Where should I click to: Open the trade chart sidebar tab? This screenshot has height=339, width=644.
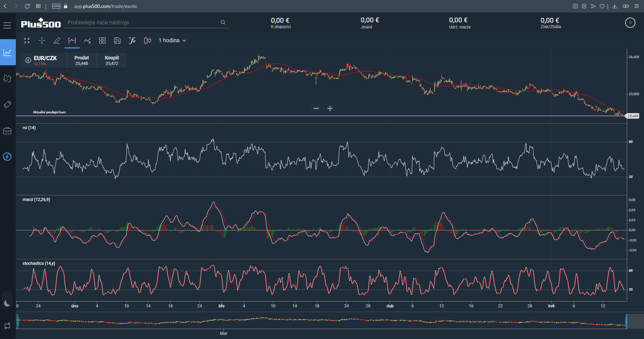8,52
